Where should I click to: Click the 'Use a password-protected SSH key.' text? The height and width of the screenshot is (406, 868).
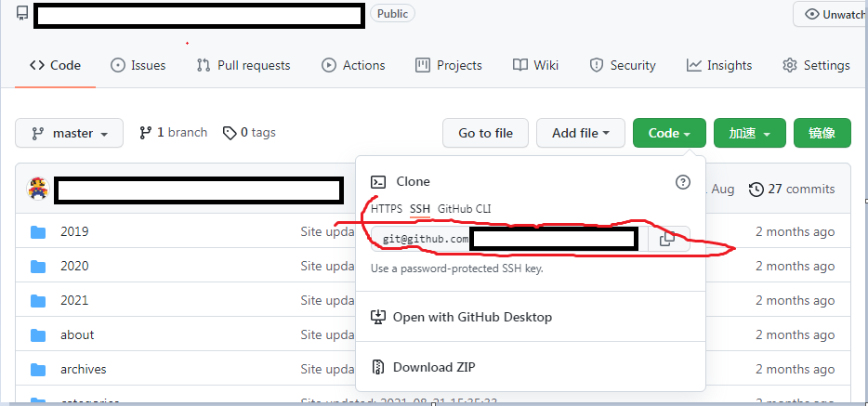(x=456, y=268)
